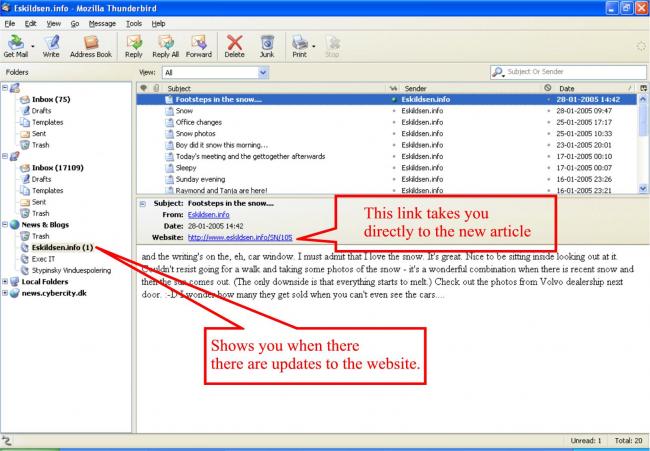Sort messages by Subject column header
The image size is (650, 451).
[x=274, y=88]
